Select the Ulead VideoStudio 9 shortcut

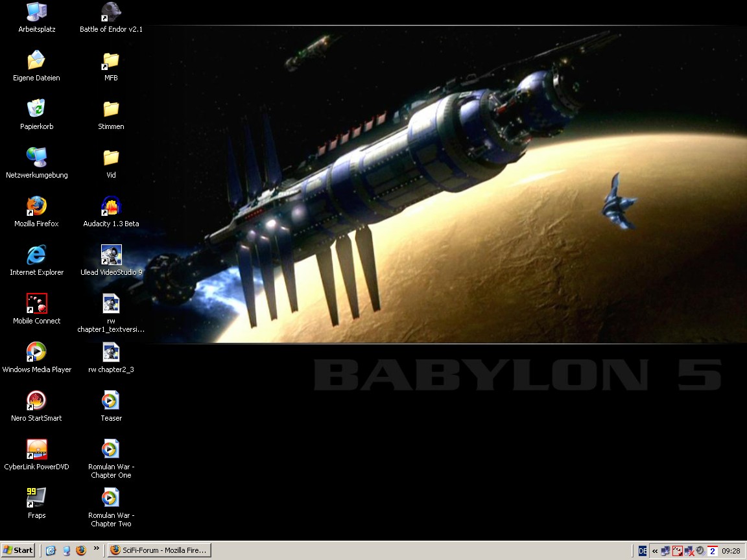(111, 255)
